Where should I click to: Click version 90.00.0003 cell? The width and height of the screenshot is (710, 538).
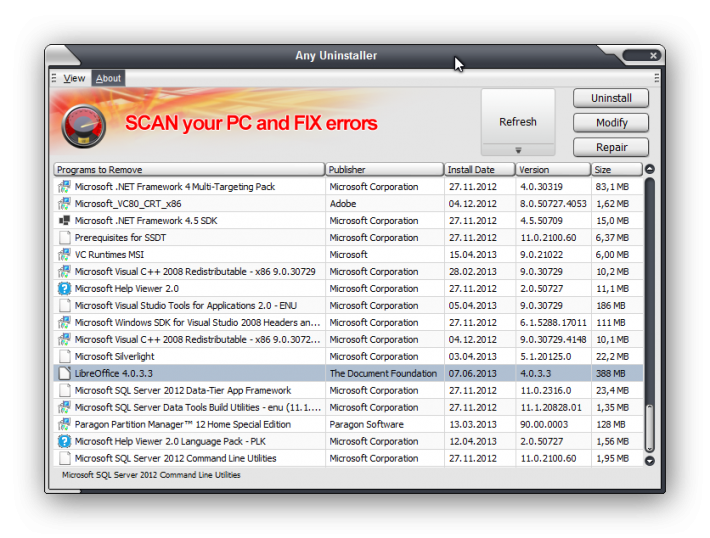[x=543, y=424]
